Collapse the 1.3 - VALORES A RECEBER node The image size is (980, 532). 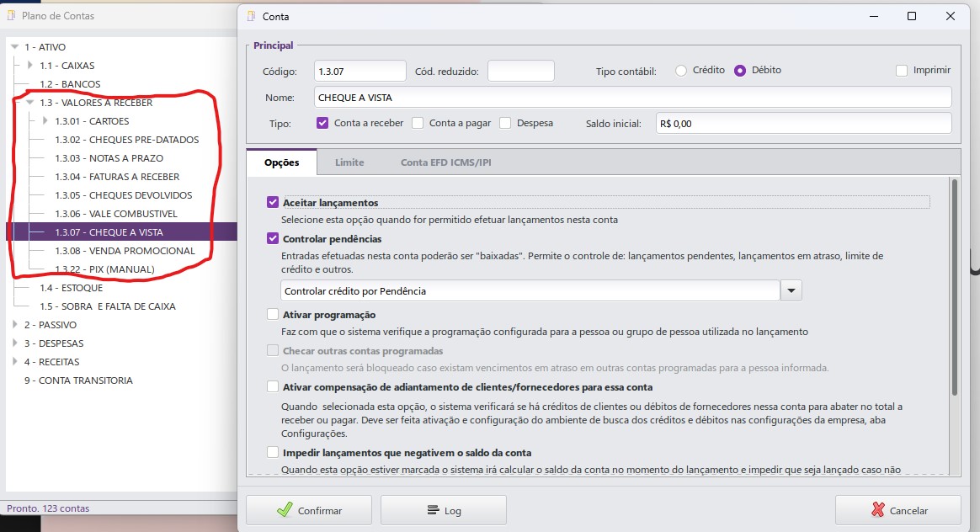(29, 103)
